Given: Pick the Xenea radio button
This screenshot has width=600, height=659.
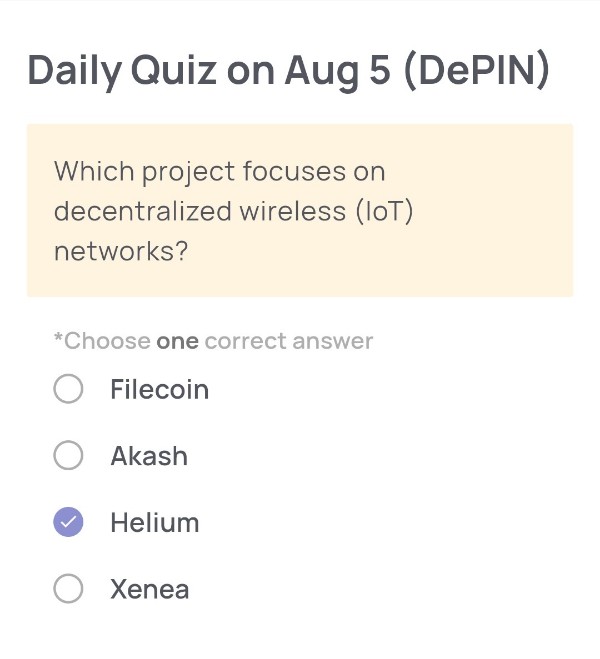Looking at the screenshot, I should [x=68, y=588].
